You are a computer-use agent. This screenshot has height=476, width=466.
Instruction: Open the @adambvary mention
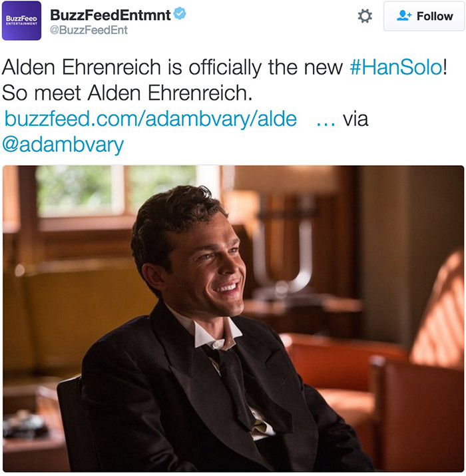pyautogui.click(x=63, y=144)
